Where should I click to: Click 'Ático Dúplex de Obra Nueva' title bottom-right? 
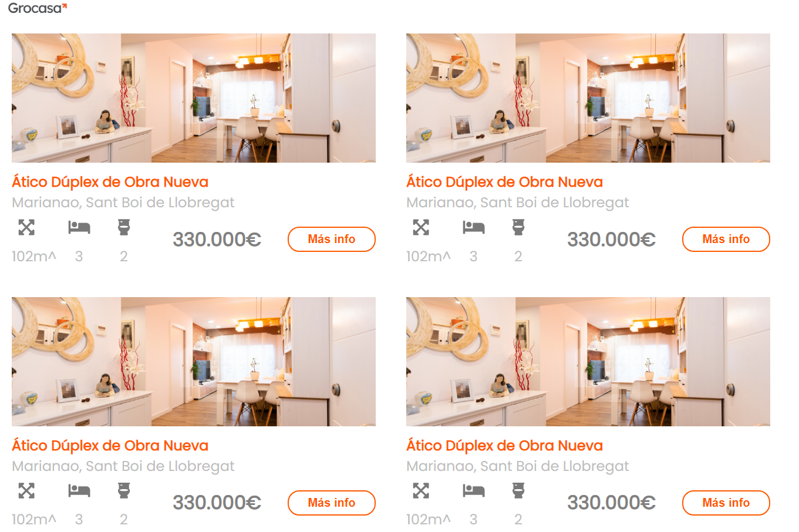(x=505, y=446)
